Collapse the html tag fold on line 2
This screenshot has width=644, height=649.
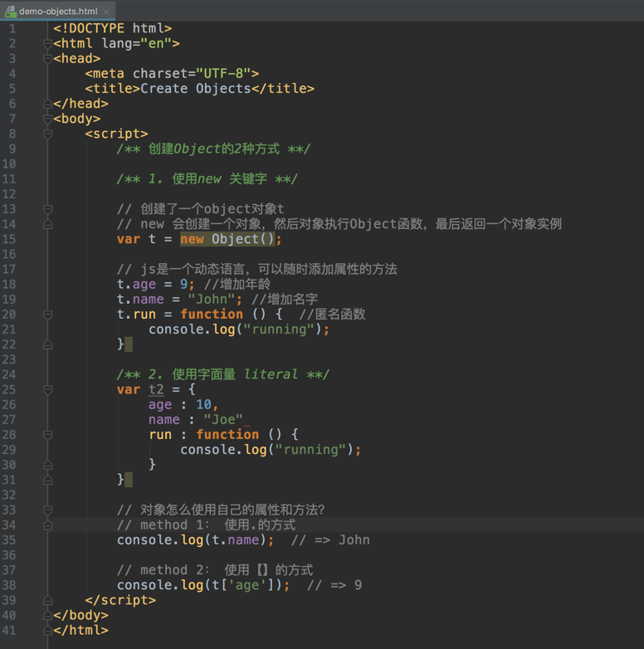[x=47, y=43]
